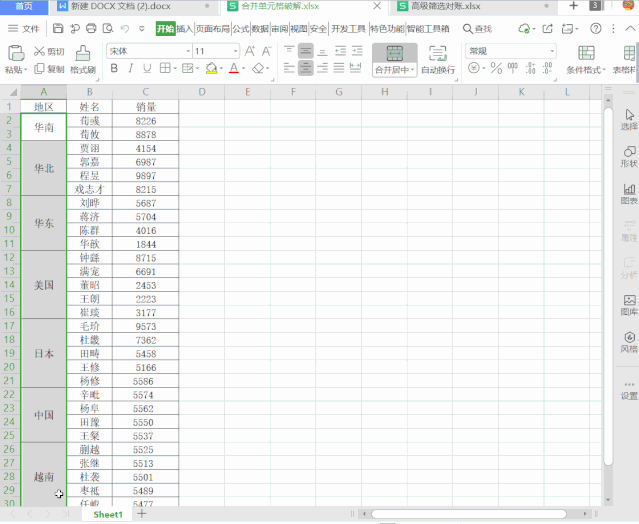Click the share/export icon top right
This screenshot has width=639, height=524.
(547, 29)
